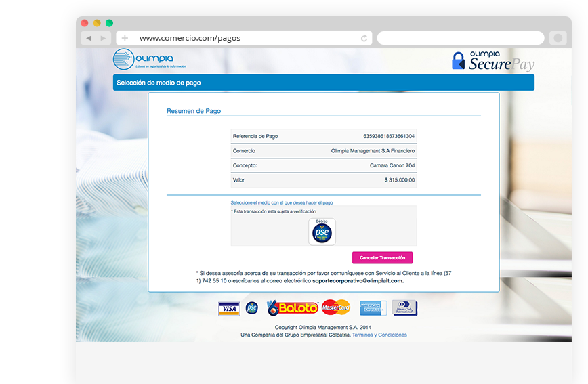Reload the page with the refresh icon
The height and width of the screenshot is (384, 588).
pos(364,39)
